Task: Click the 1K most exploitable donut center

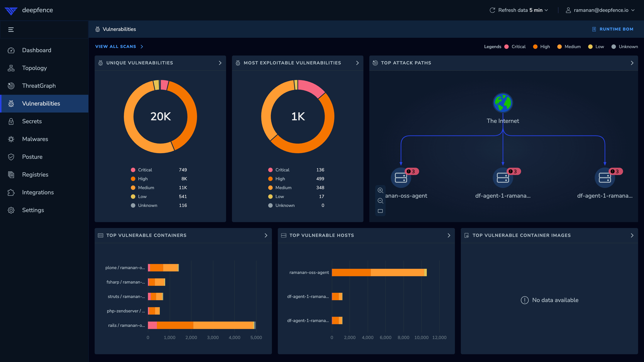Action: click(298, 116)
